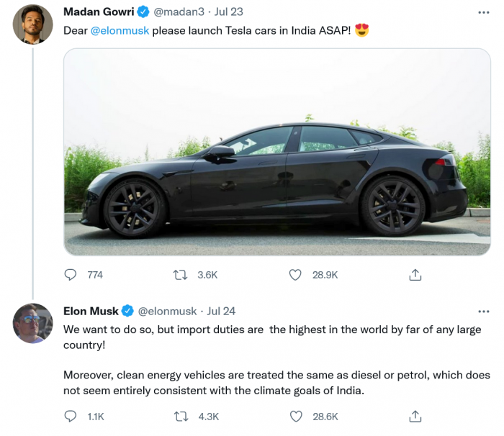
Task: Reply to Elon Musk's tweet
Action: coord(71,416)
